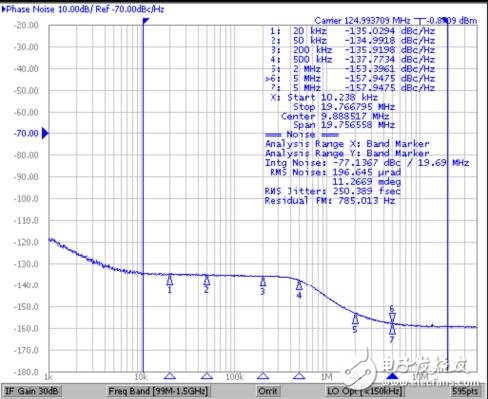Select active marker 6 above the trace
The image size is (488, 399).
[x=392, y=316]
